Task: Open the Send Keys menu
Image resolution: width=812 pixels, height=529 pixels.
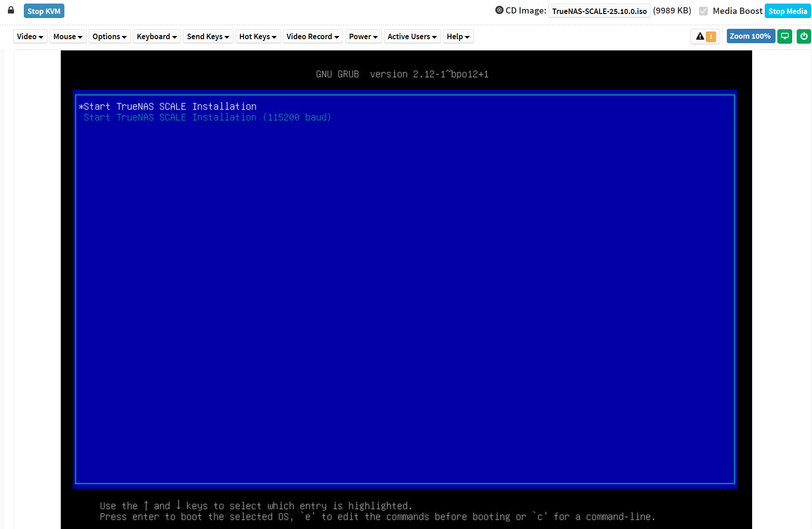Action: pos(208,36)
